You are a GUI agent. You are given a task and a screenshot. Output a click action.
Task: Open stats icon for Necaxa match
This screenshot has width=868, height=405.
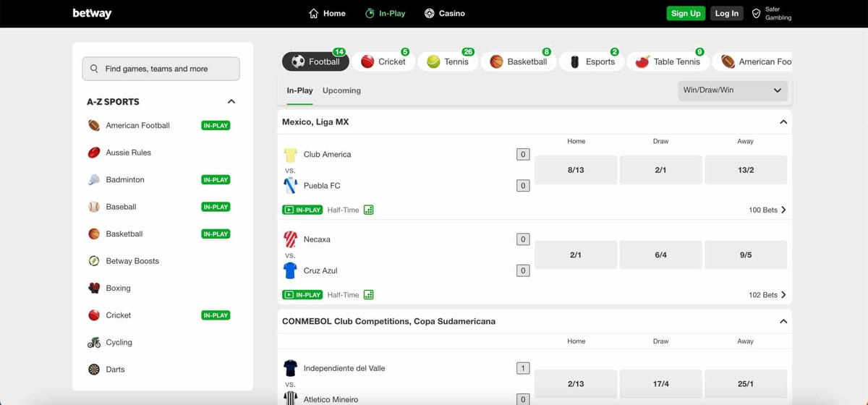(369, 294)
